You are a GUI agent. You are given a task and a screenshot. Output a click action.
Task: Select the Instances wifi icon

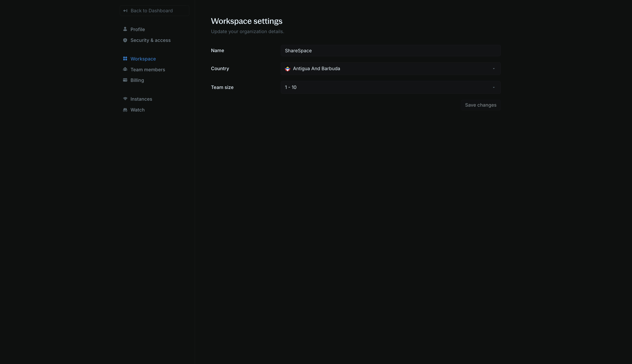coord(125,99)
